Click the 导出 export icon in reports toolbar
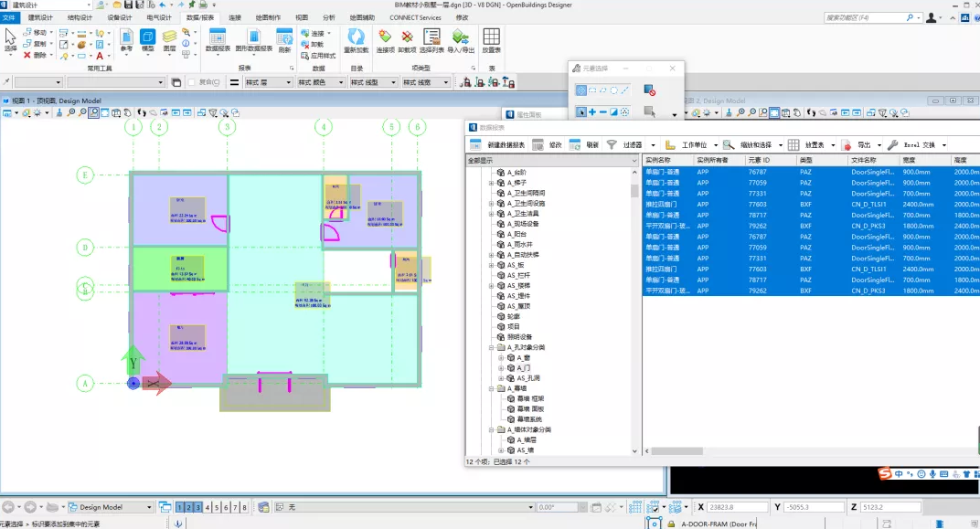This screenshot has height=529, width=980. [x=847, y=145]
